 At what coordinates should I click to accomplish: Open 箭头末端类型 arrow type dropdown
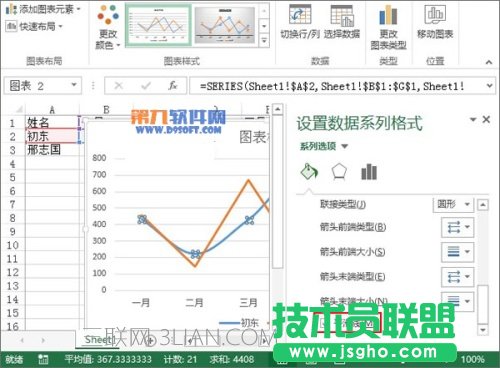tap(458, 276)
